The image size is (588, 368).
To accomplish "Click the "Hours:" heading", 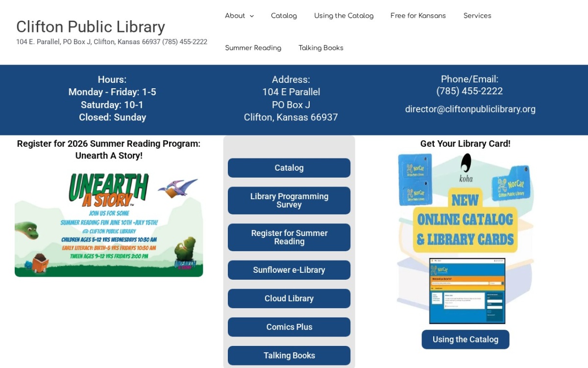I will tap(112, 79).
